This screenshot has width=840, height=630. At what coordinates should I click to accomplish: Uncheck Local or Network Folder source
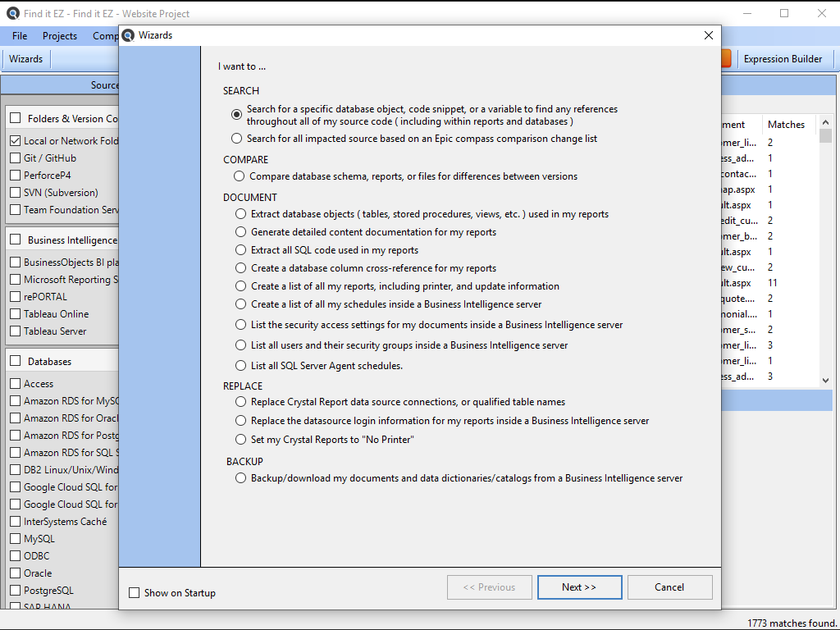[16, 141]
